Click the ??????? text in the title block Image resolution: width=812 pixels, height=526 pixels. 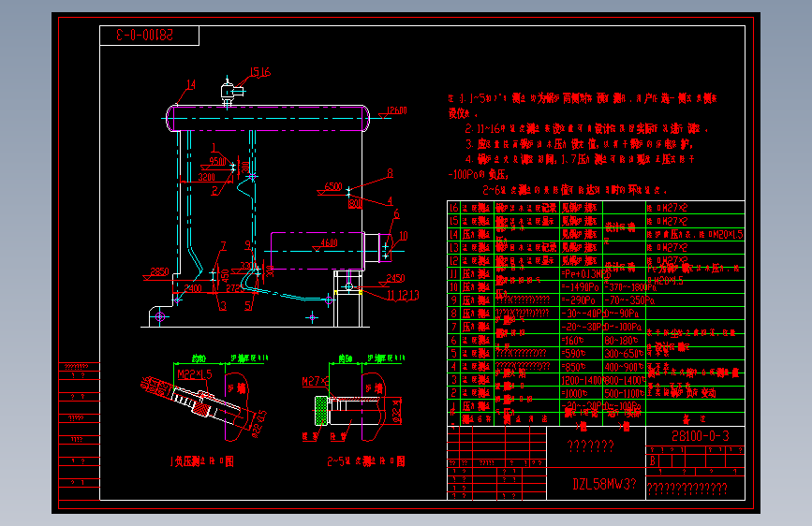pyautogui.click(x=590, y=446)
